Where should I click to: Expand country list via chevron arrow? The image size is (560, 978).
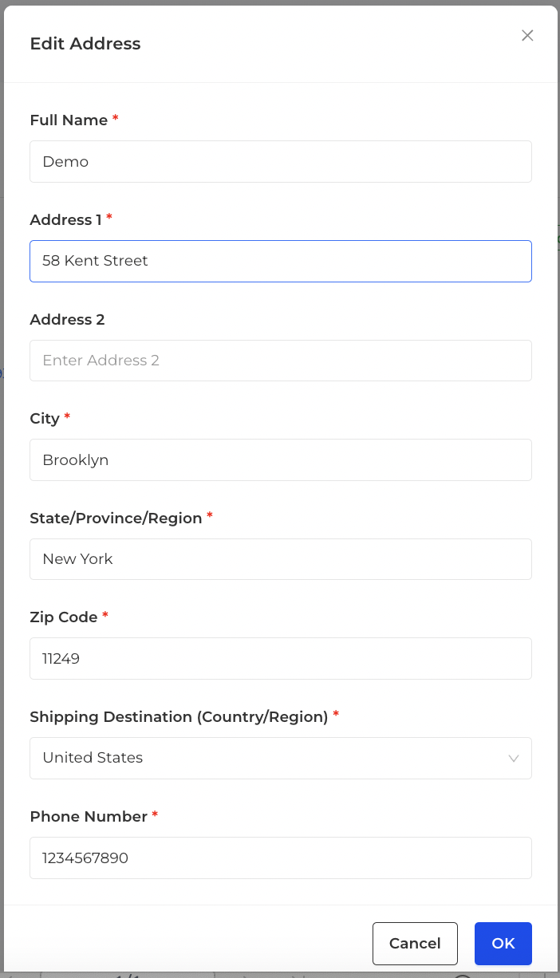(x=514, y=759)
